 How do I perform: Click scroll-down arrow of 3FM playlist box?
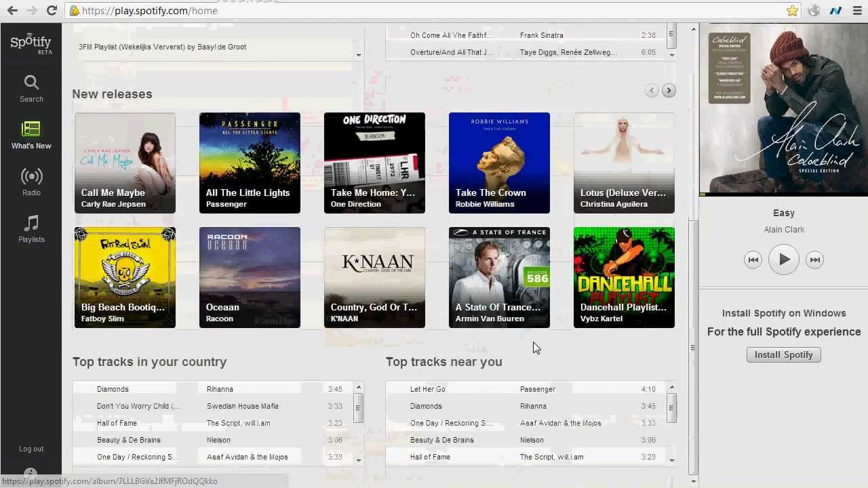coord(359,55)
